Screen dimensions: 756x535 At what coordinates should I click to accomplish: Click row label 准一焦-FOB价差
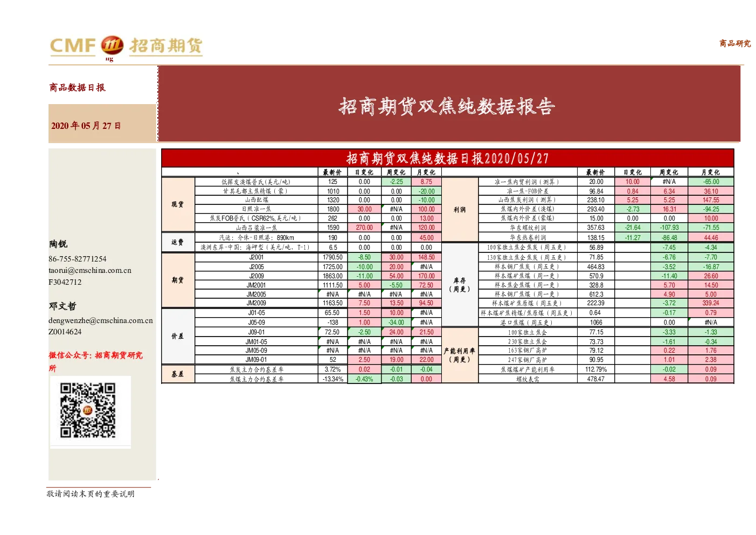coord(528,191)
